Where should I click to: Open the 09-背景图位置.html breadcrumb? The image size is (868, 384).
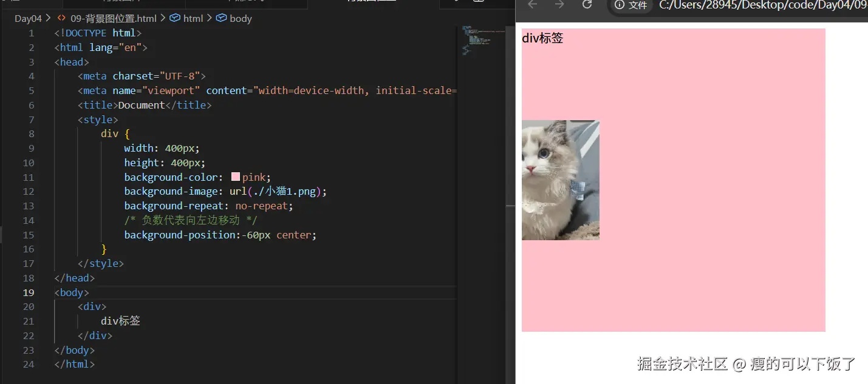(x=114, y=18)
